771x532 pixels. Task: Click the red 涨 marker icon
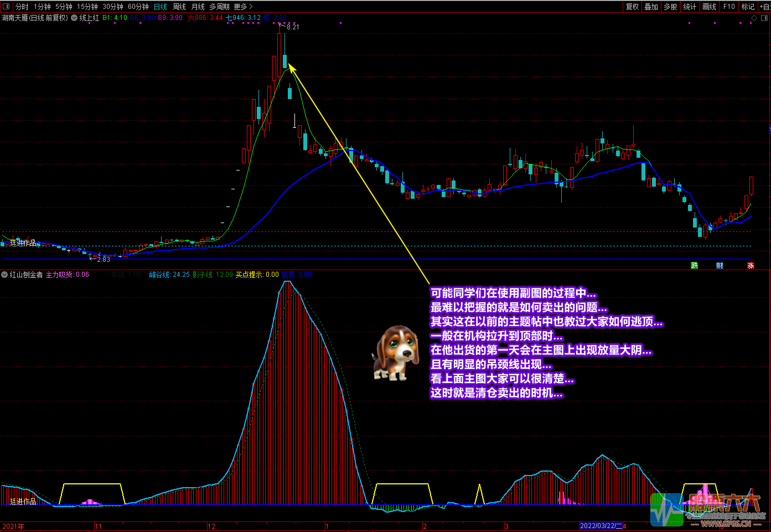coord(751,266)
